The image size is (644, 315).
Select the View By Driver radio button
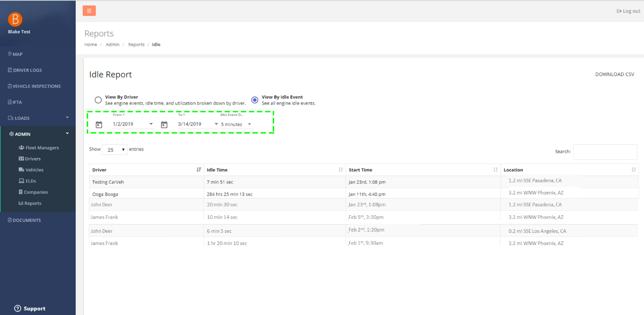coord(98,100)
